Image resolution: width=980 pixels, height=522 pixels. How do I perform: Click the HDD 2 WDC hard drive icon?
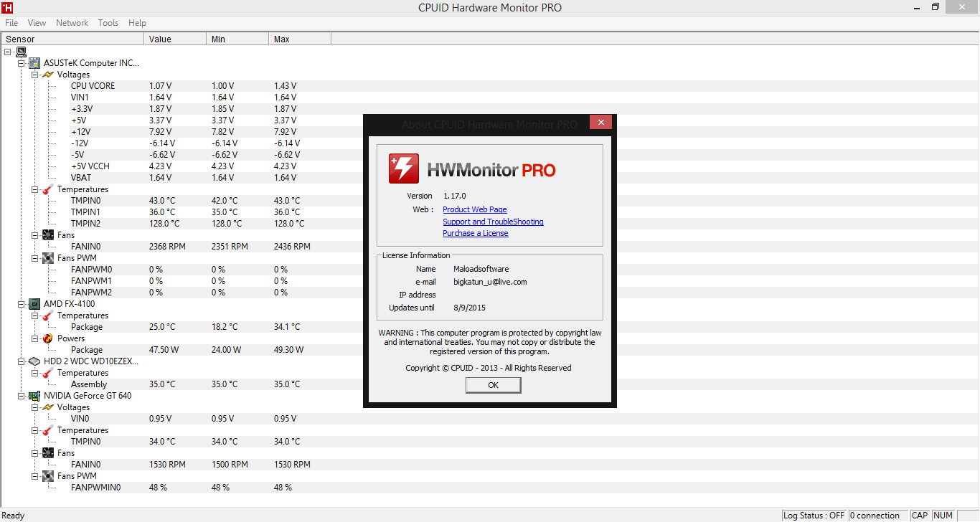pos(34,361)
